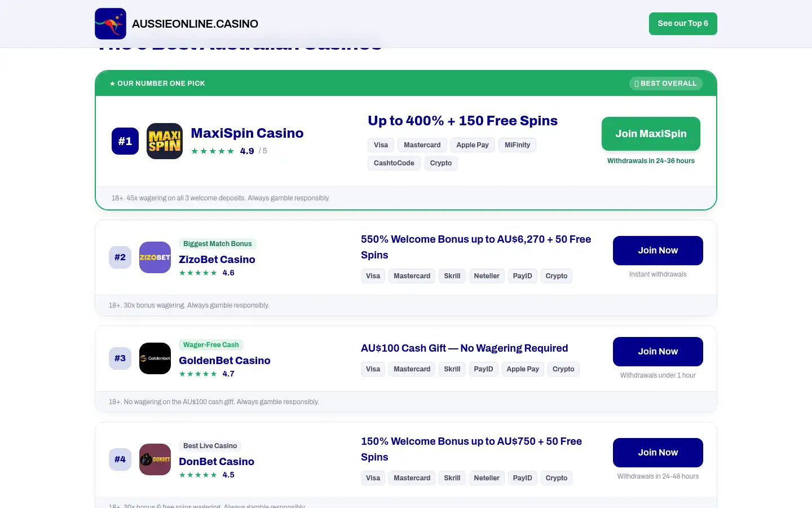Image resolution: width=812 pixels, height=508 pixels.
Task: Click the DonBet logo icon
Action: [x=155, y=459]
